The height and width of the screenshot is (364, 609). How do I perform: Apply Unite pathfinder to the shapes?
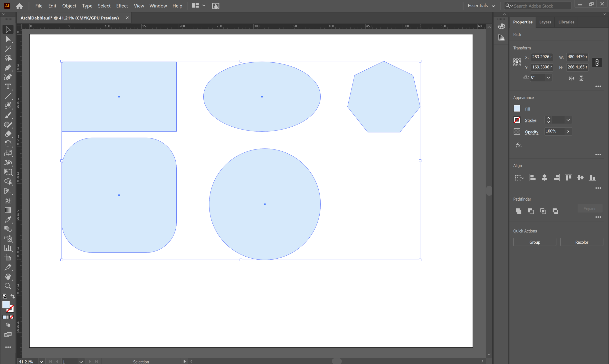pos(518,211)
